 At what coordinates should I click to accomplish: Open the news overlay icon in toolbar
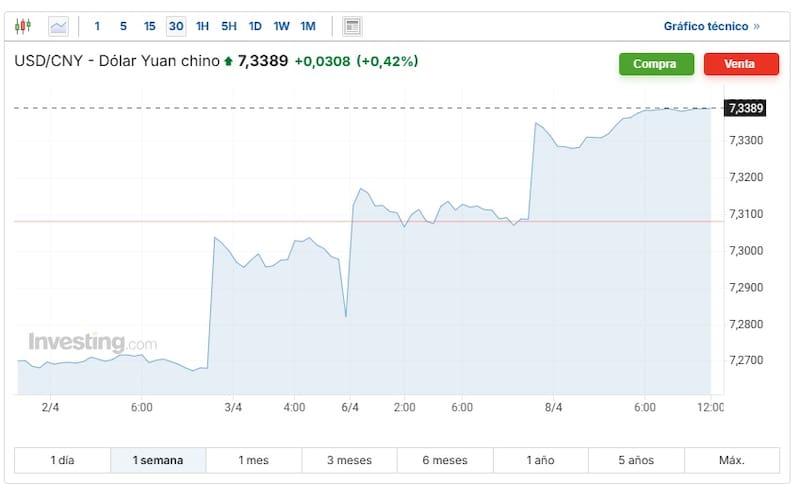(352, 26)
